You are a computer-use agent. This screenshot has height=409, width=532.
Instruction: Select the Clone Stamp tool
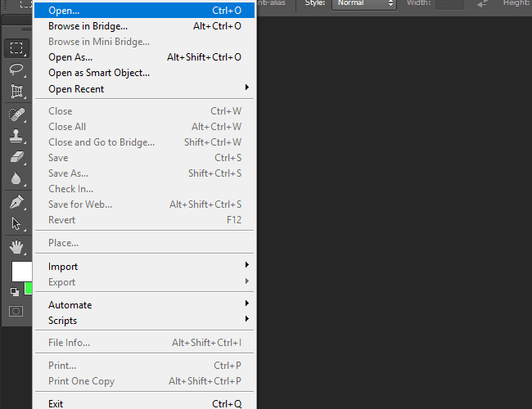(x=16, y=137)
